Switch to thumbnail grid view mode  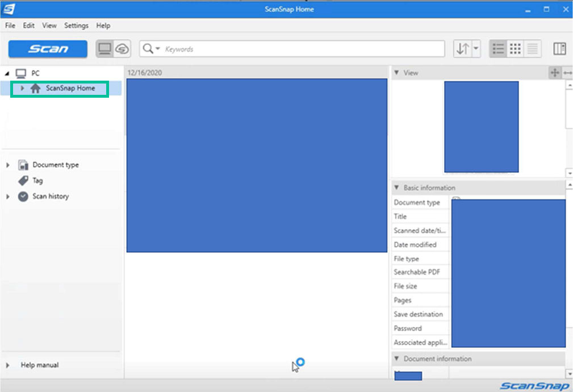point(515,49)
